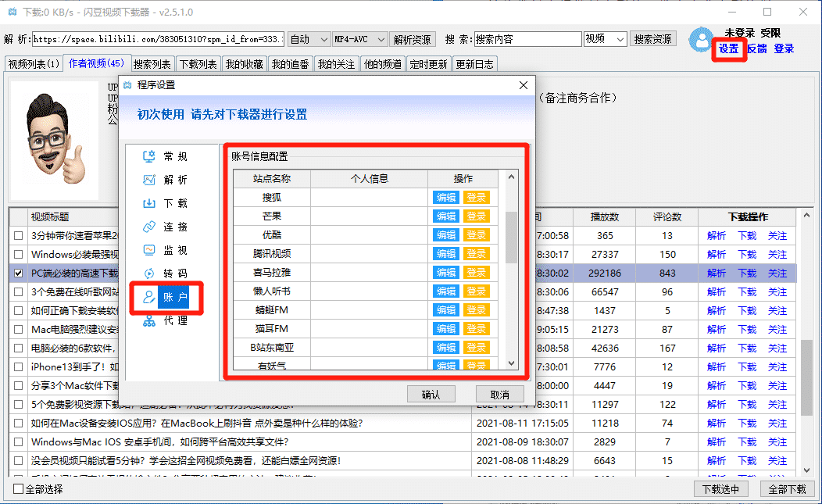The width and height of the screenshot is (822, 504).
Task: Open the 代理 proxy settings category
Action: 165,320
